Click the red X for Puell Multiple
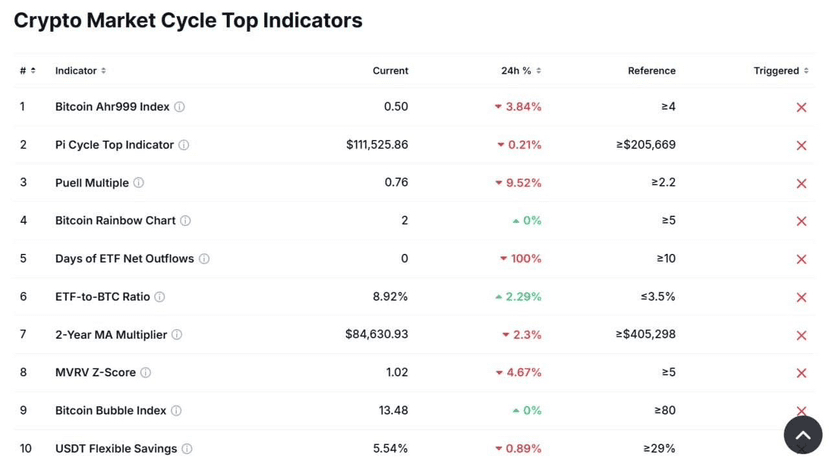This screenshot has width=829, height=467. point(801,183)
